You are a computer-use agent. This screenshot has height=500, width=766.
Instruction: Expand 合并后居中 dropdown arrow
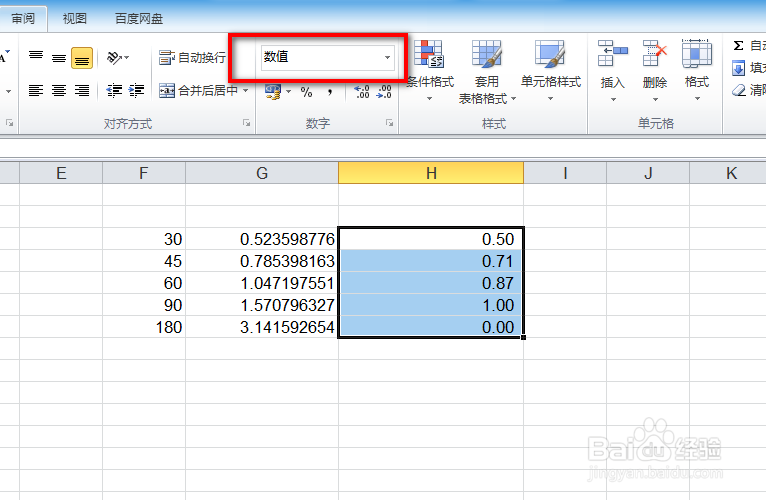[x=246, y=90]
